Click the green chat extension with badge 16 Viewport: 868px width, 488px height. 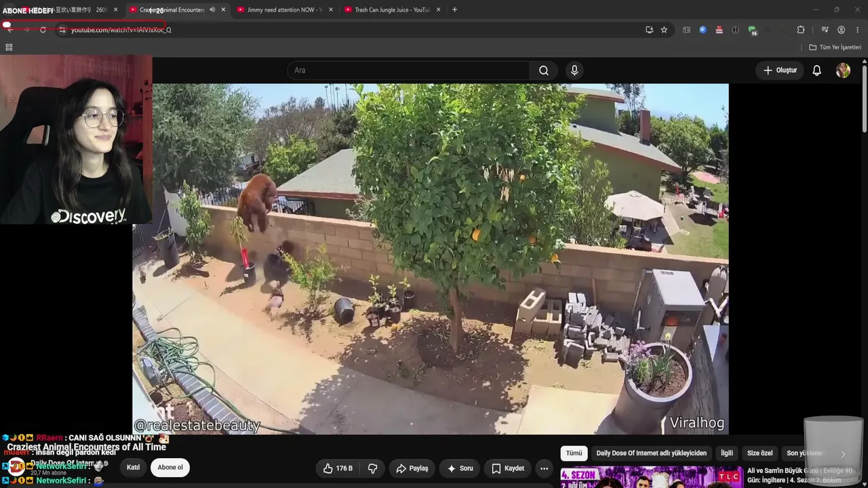(x=752, y=30)
